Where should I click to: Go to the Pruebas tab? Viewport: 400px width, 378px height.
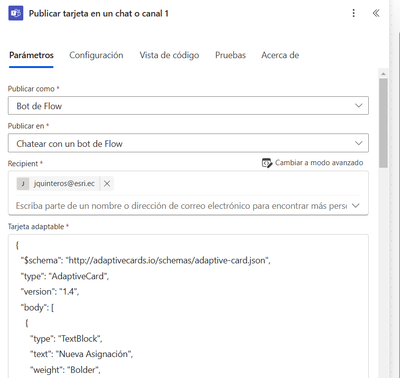click(x=230, y=55)
